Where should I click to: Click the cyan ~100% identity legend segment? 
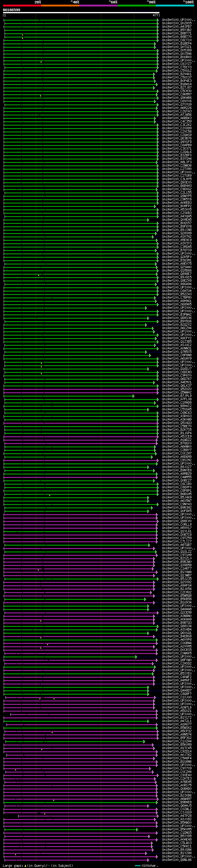[x=175, y=6]
